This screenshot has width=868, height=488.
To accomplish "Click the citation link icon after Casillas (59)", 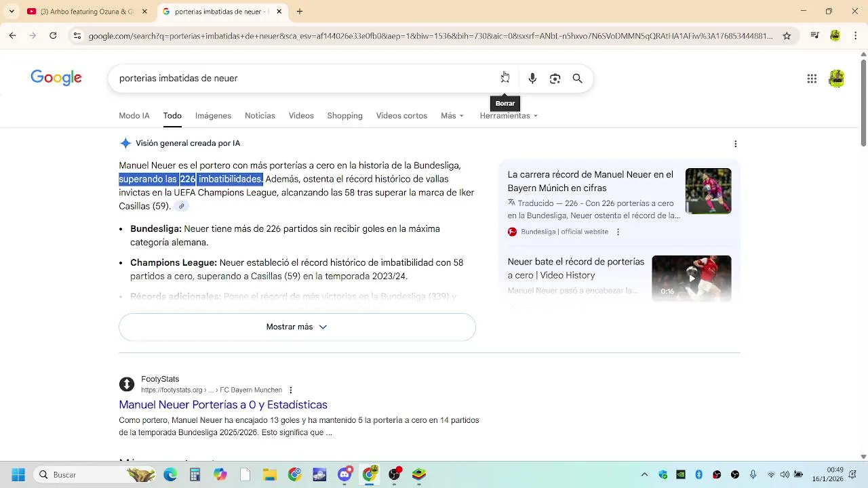I will tap(181, 206).
